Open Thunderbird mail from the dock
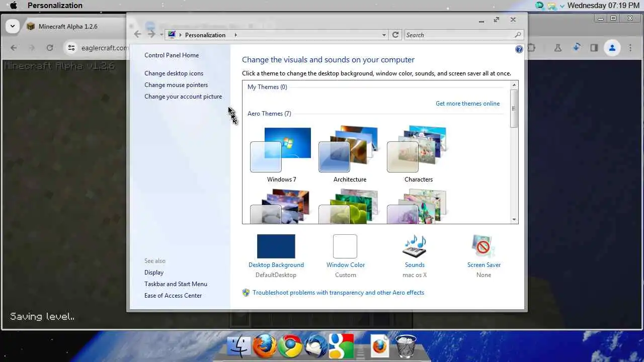The width and height of the screenshot is (644, 362). [x=316, y=346]
